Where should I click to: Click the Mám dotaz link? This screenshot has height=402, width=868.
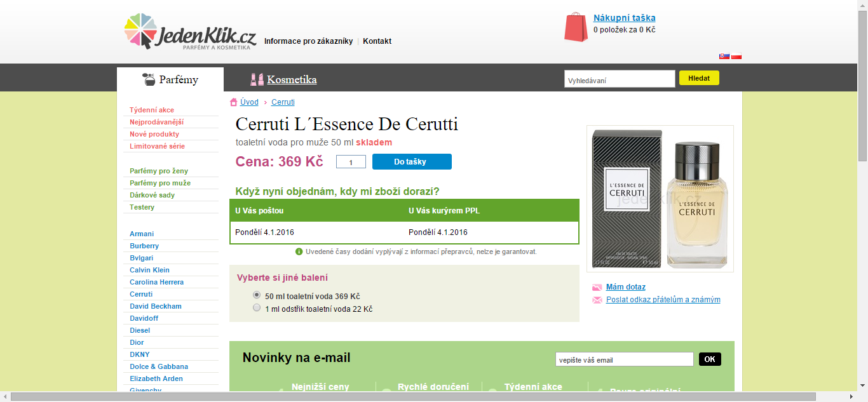[x=626, y=287]
